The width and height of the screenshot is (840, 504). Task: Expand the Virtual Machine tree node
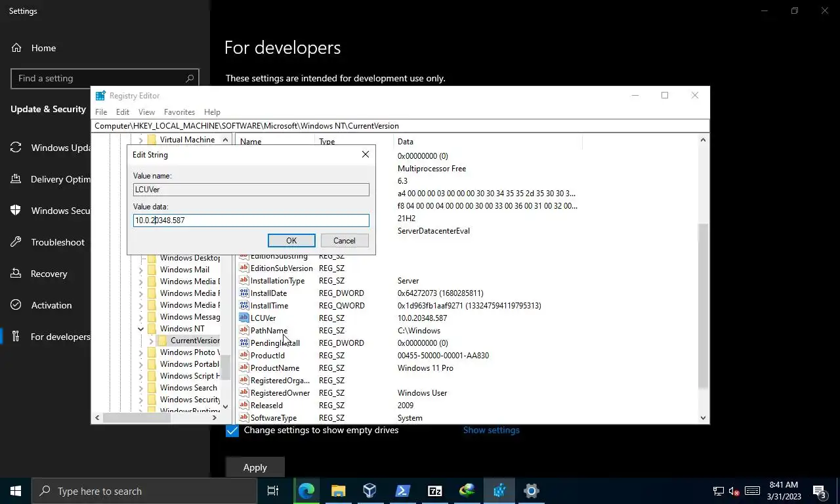(x=140, y=140)
